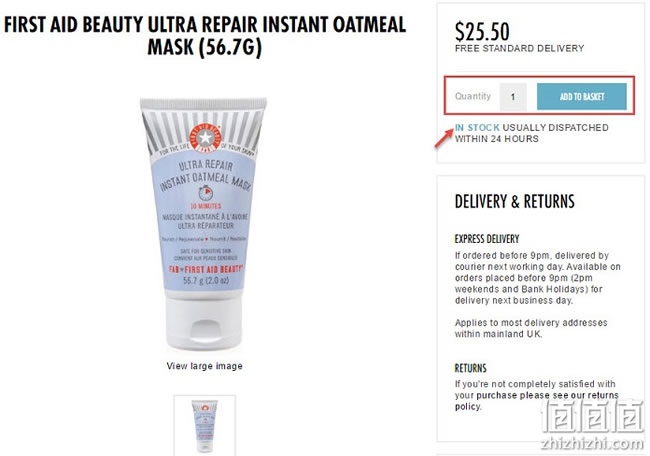Click the Express Delivery subheading
This screenshot has height=456, width=650.
[487, 239]
